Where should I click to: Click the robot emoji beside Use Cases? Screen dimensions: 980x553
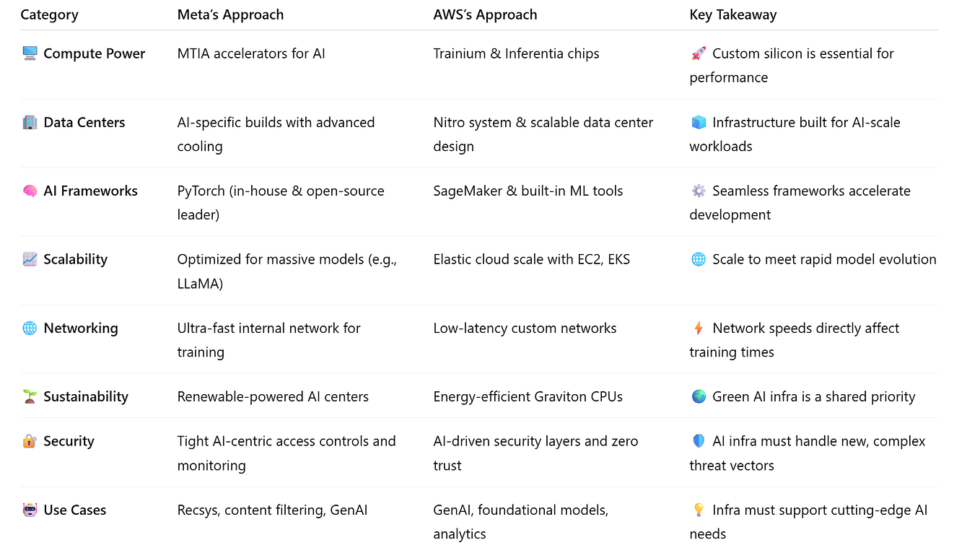(x=30, y=510)
